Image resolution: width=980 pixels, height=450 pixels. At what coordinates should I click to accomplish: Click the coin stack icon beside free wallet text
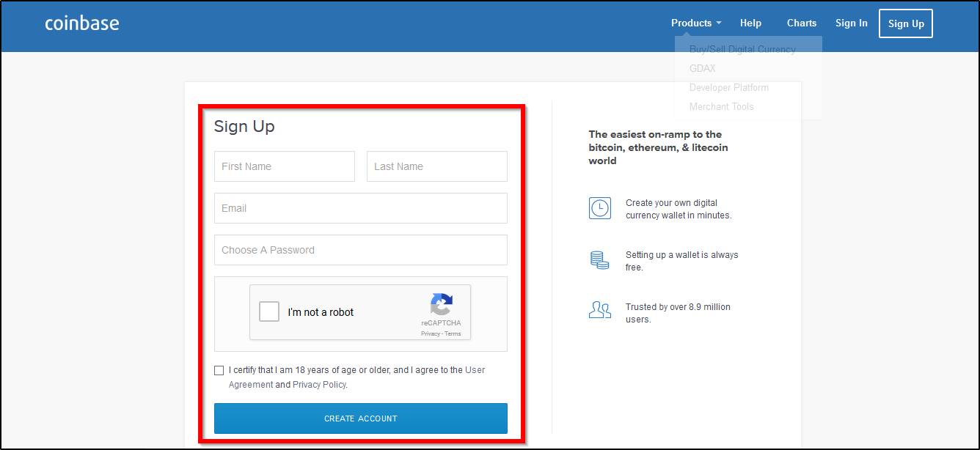600,260
